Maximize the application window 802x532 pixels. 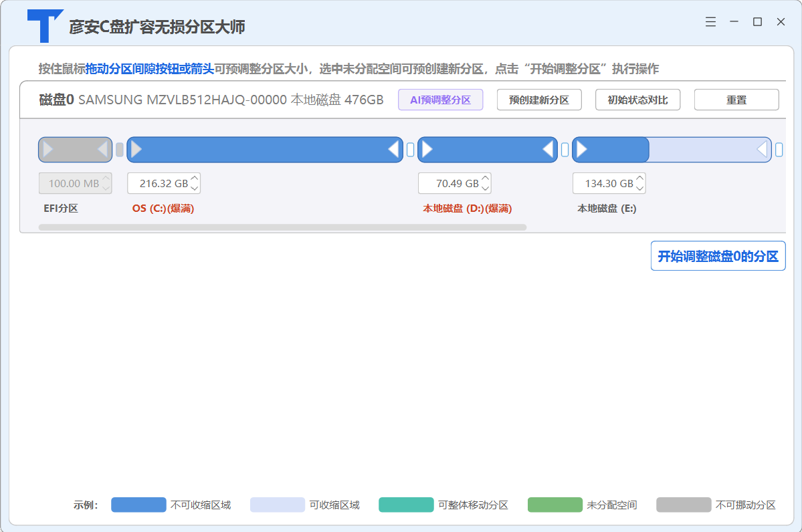tap(757, 21)
